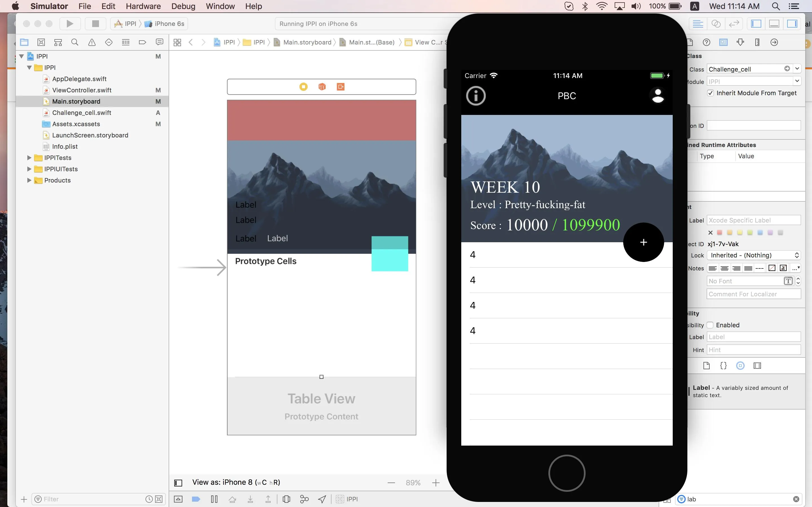Open the Lock Inherited popup menu
The width and height of the screenshot is (812, 507).
754,255
